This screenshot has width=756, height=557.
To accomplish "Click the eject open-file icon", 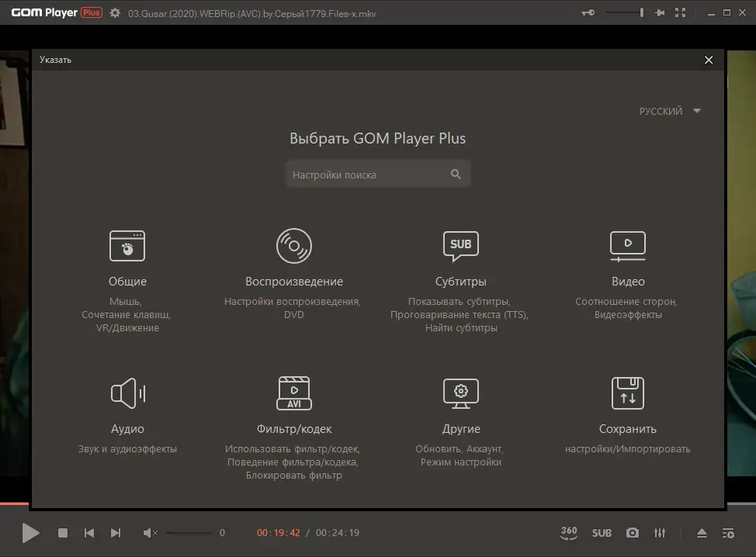I will click(x=702, y=533).
